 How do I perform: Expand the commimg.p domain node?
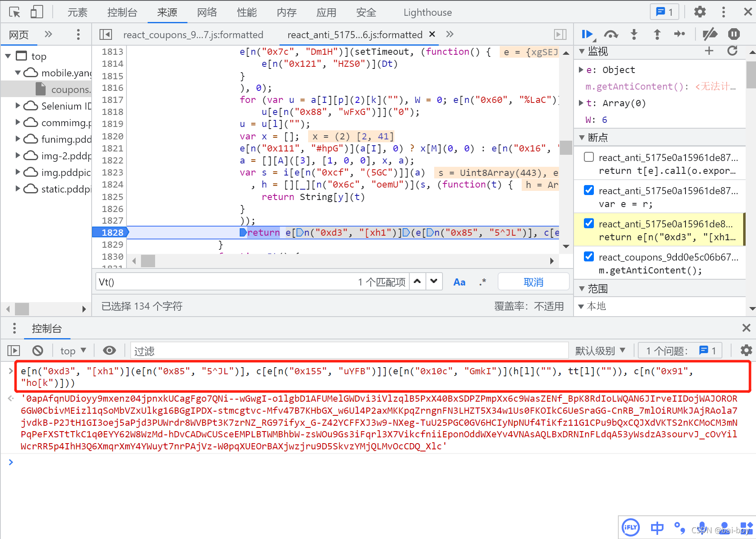pyautogui.click(x=18, y=122)
